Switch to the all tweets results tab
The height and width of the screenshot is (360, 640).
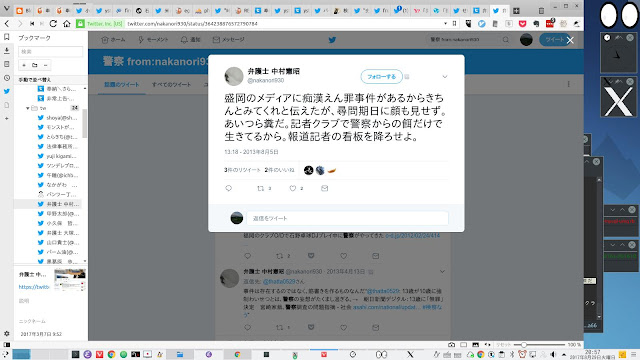[171, 84]
